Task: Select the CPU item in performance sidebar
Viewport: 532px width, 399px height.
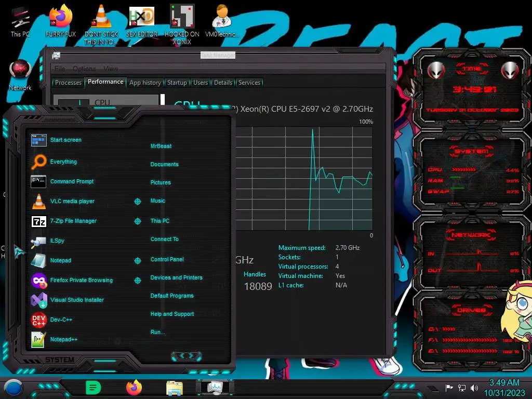Action: tap(106, 100)
